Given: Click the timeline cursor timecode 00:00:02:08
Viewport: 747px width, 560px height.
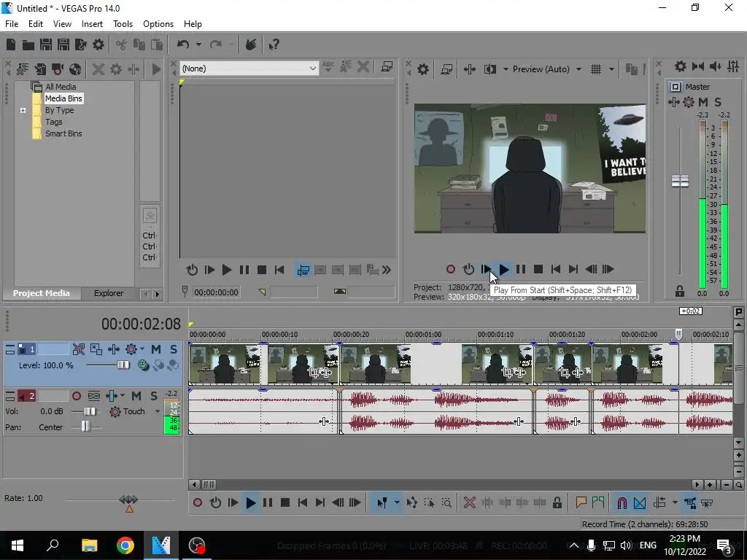Looking at the screenshot, I should 141,324.
